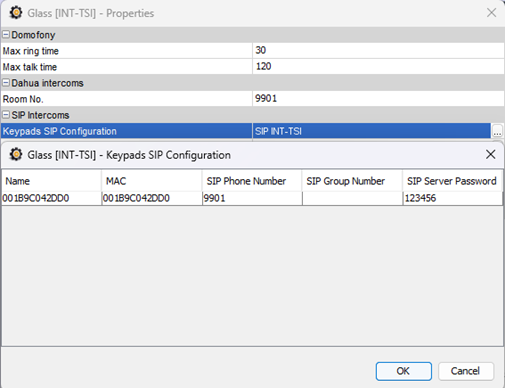Edit the Max ring time value 30
Image resolution: width=505 pixels, height=388 pixels.
click(x=378, y=51)
